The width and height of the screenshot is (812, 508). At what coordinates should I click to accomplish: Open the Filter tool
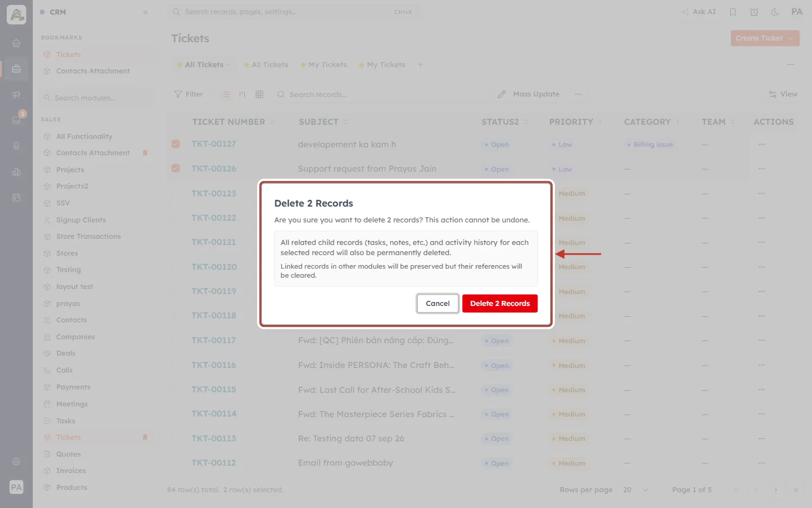pyautogui.click(x=189, y=94)
